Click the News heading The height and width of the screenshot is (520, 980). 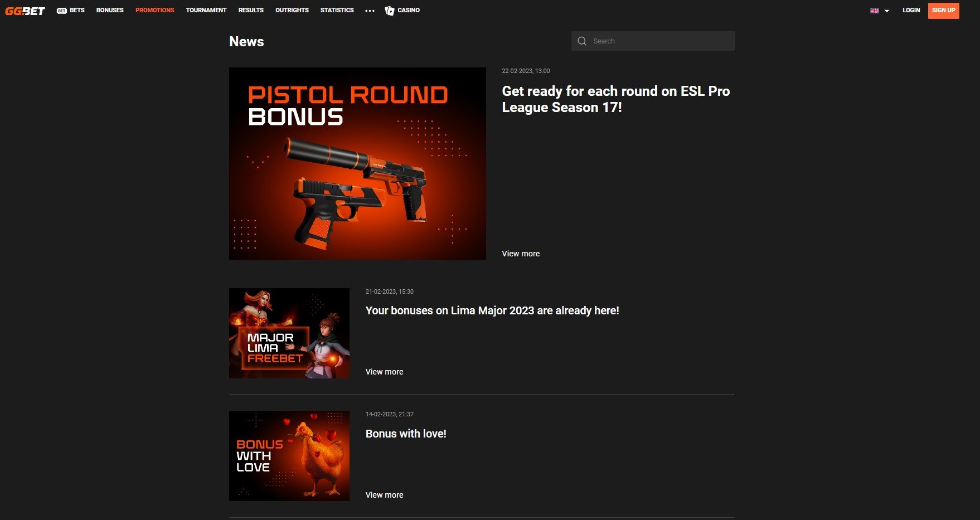[x=246, y=42]
